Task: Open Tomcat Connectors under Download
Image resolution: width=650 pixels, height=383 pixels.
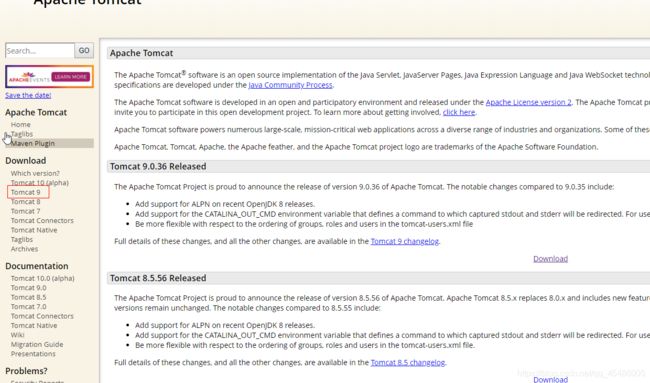Action: pyautogui.click(x=42, y=221)
